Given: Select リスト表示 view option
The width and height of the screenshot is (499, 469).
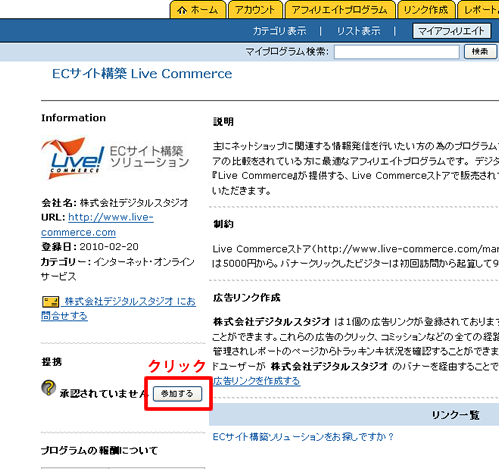Looking at the screenshot, I should [x=358, y=31].
